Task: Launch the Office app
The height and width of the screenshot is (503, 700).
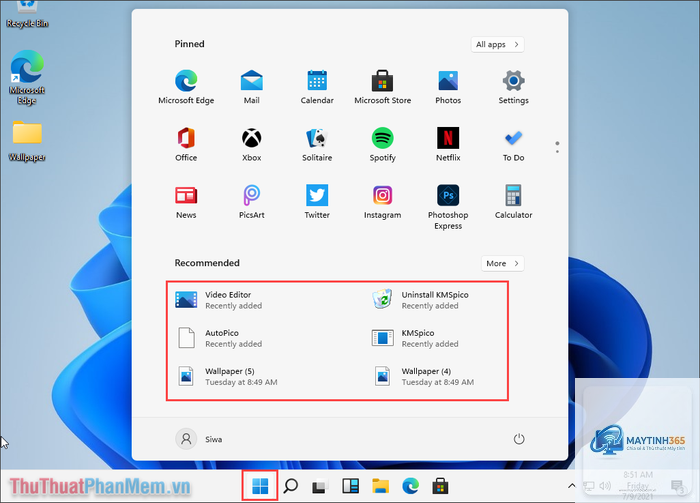Action: click(186, 144)
